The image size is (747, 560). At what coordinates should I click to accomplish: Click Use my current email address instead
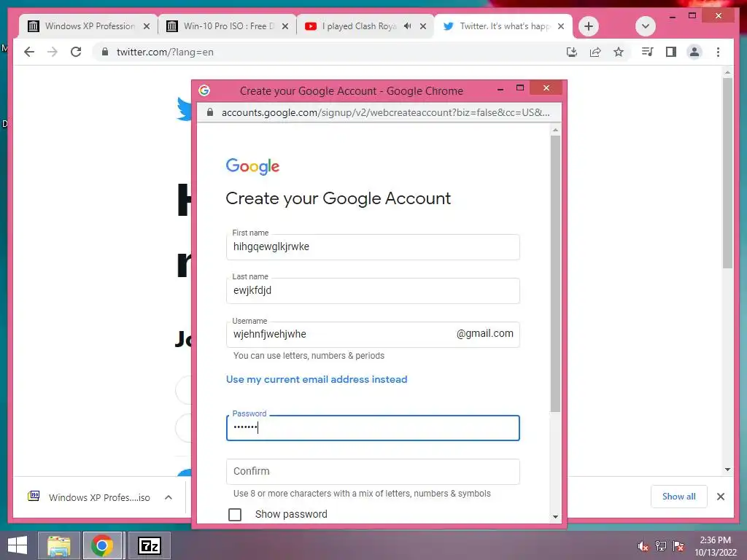[x=317, y=379]
